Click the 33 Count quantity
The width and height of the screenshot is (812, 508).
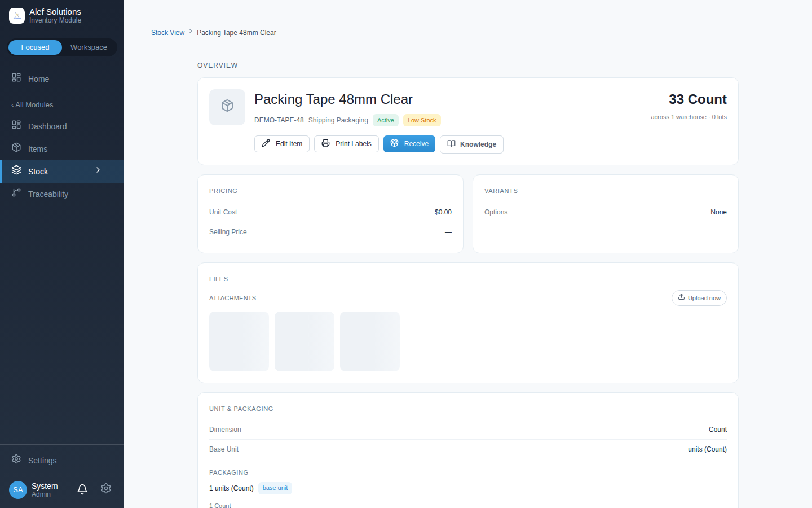tap(698, 99)
